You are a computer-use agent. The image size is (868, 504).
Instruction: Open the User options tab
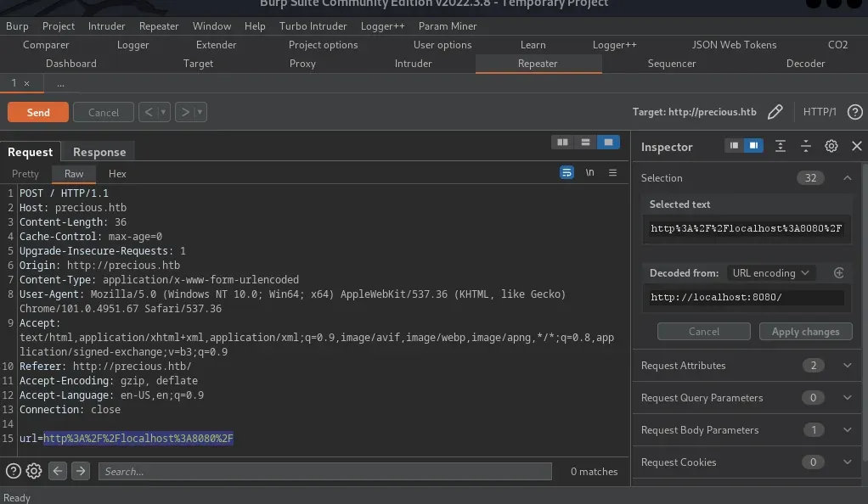[x=442, y=45]
